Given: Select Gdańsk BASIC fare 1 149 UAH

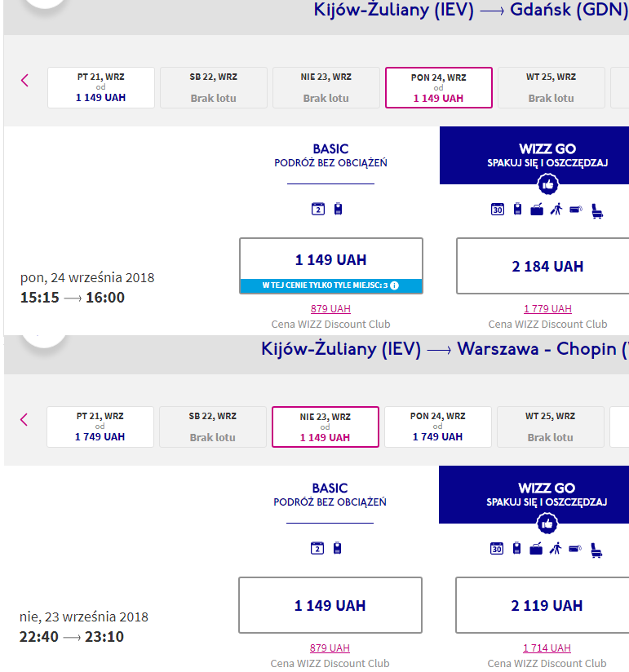Looking at the screenshot, I should pyautogui.click(x=331, y=266).
